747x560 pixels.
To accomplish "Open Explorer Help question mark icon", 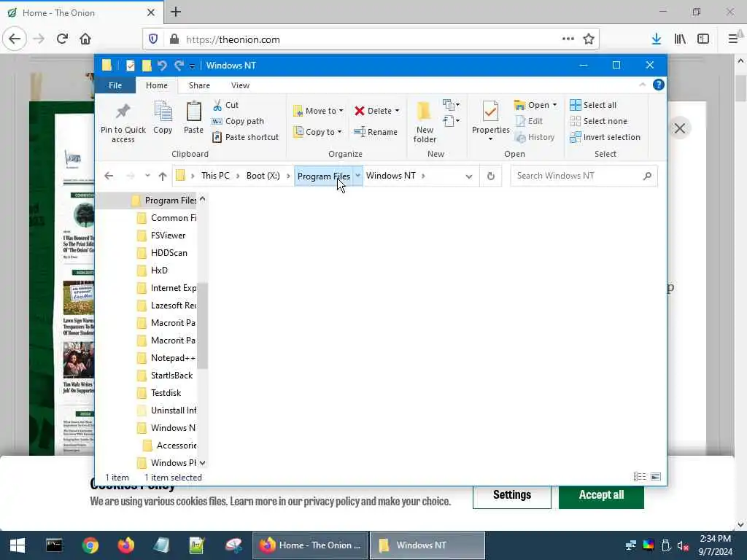I will coord(659,85).
